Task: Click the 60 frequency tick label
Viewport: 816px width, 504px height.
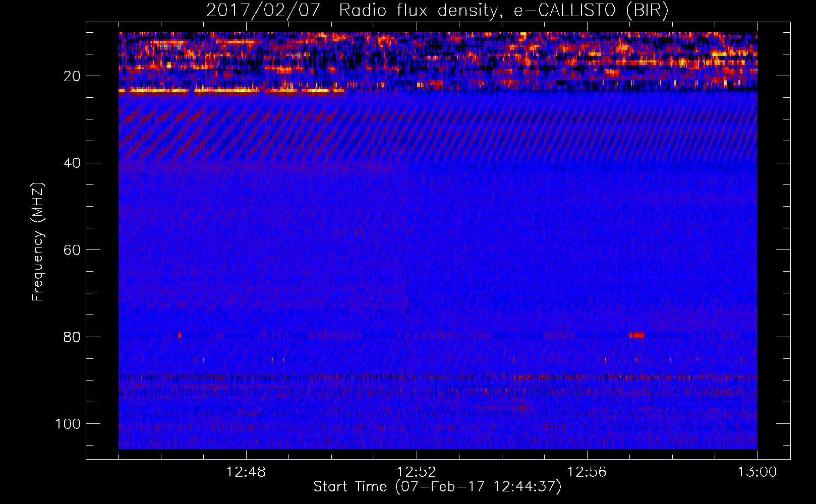Action: [x=72, y=250]
